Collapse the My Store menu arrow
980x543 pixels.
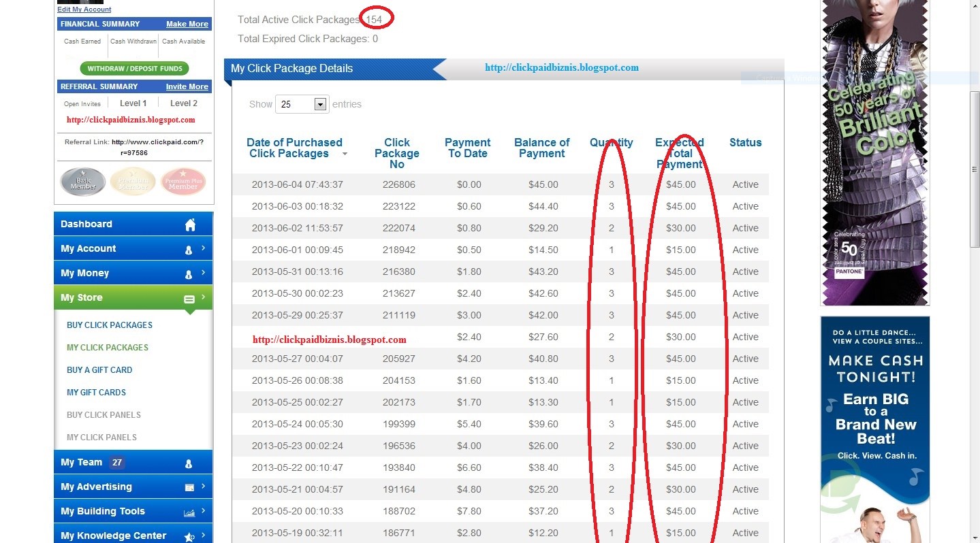pos(203,297)
